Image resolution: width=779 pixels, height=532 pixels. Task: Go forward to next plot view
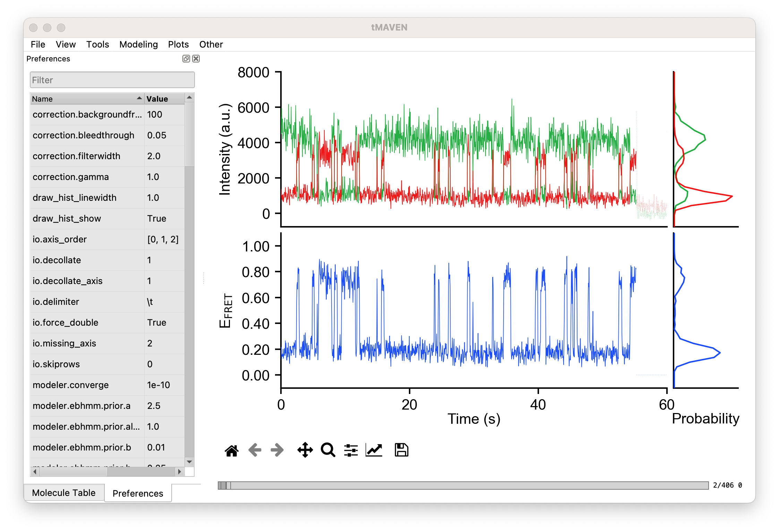277,450
